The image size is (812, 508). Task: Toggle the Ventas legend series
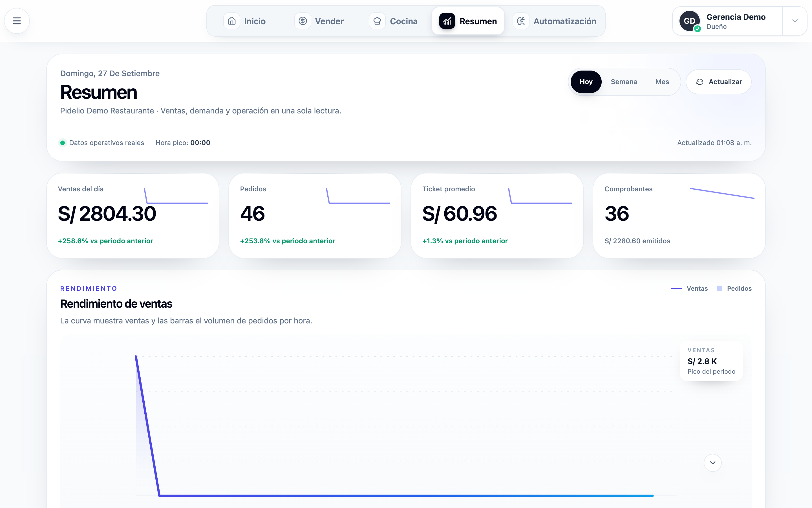click(689, 289)
